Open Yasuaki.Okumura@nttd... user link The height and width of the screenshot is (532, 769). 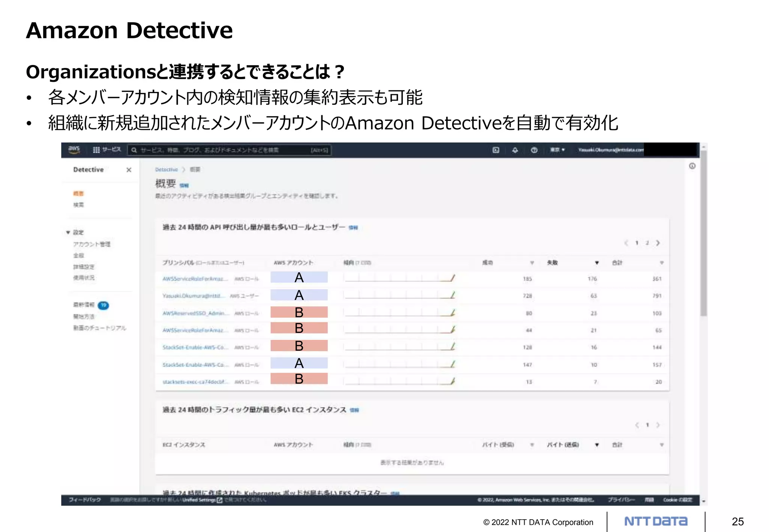(194, 296)
